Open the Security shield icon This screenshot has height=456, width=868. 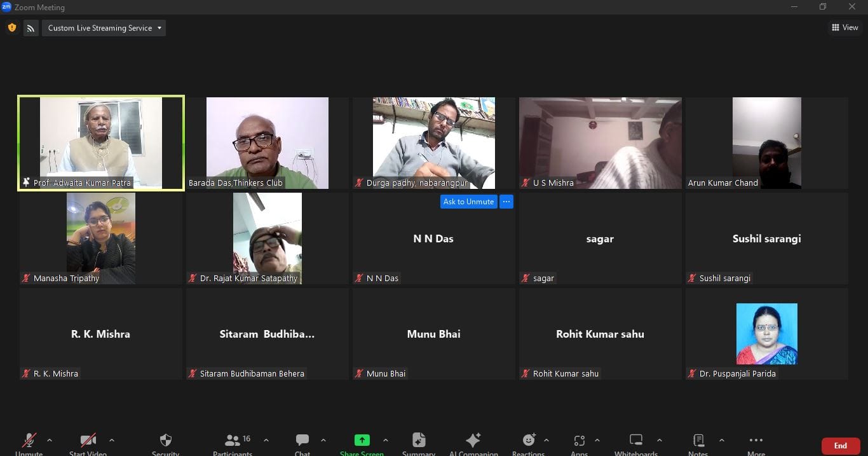coord(165,441)
